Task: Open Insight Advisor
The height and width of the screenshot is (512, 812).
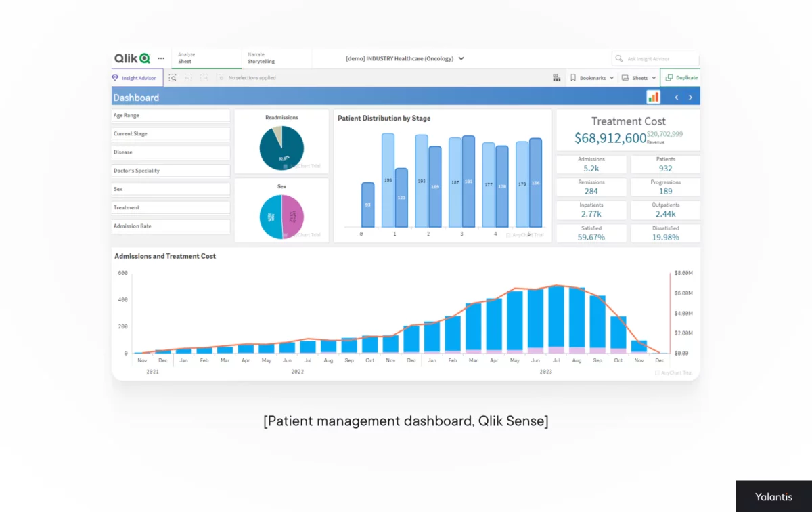Action: [x=135, y=77]
